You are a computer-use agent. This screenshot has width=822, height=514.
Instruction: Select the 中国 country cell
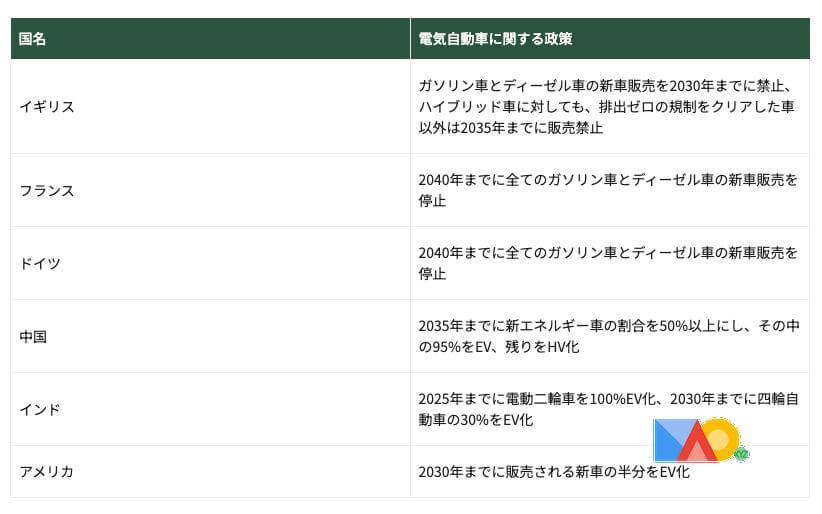[x=33, y=336]
